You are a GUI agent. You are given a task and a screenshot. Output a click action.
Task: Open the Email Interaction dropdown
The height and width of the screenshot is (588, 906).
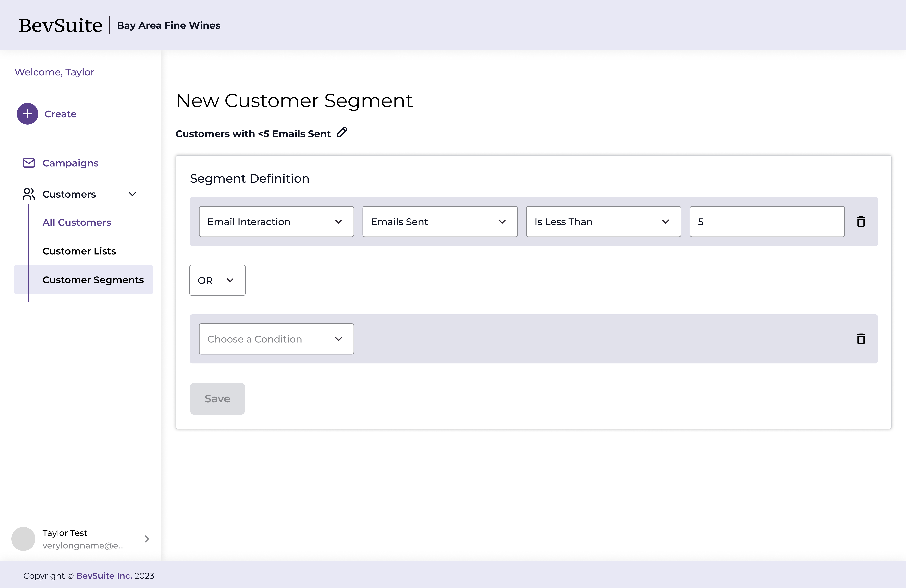276,222
